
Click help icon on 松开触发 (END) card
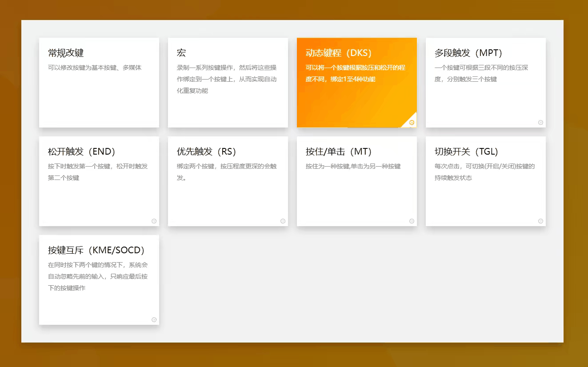[x=154, y=221]
